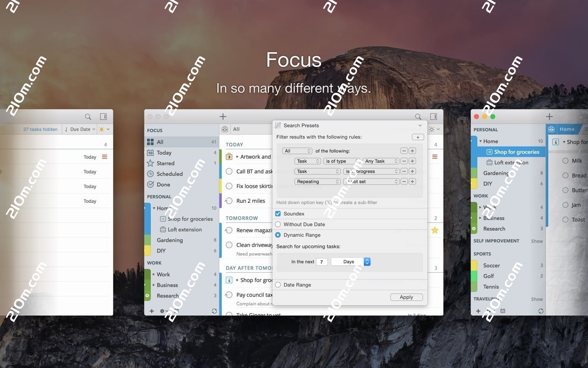Open the Due Date sort menu

pos(80,129)
